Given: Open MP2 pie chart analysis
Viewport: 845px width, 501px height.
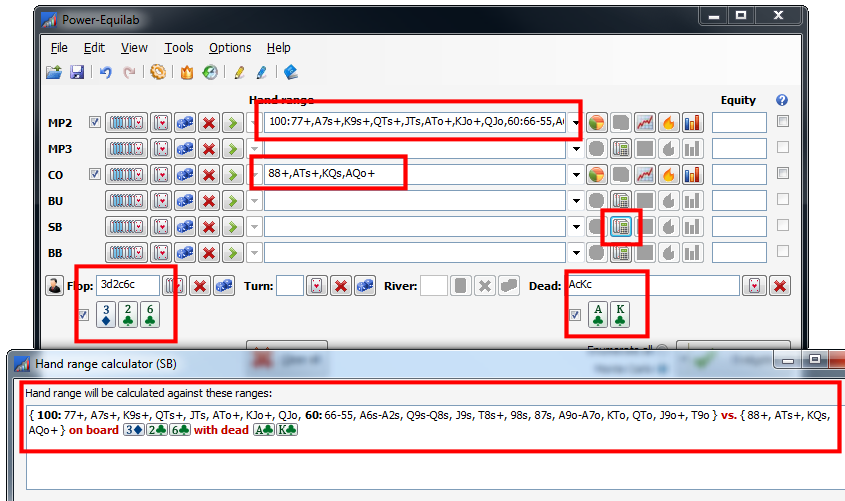Looking at the screenshot, I should (x=596, y=123).
